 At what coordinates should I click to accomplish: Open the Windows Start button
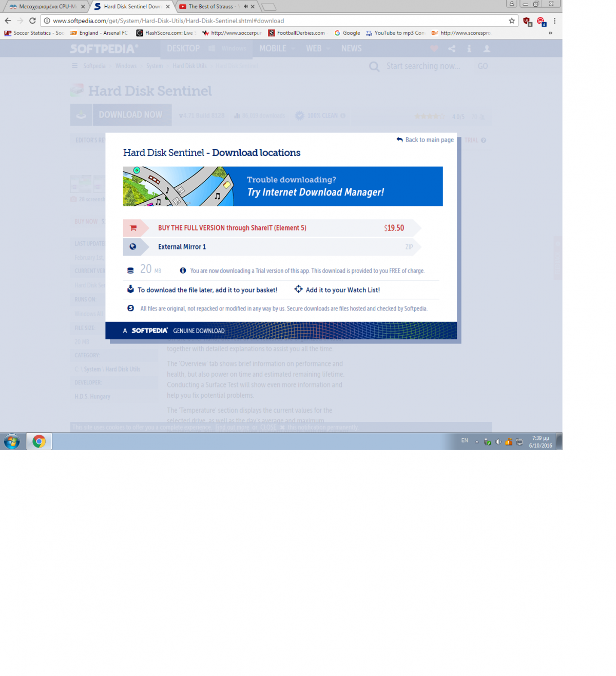coord(12,441)
